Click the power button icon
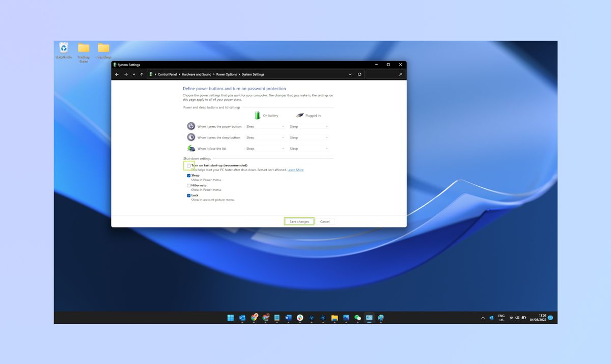Image resolution: width=611 pixels, height=364 pixels. click(x=191, y=126)
